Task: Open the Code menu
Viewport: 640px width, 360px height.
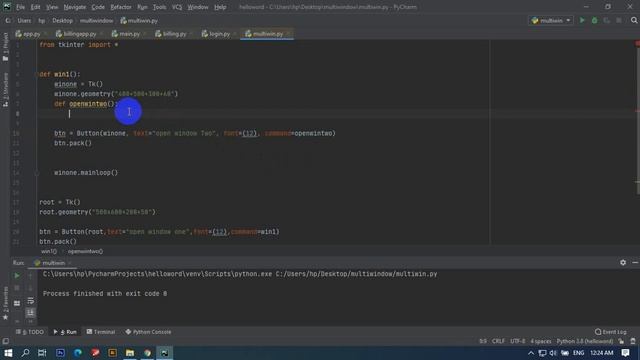Action: pos(98,7)
